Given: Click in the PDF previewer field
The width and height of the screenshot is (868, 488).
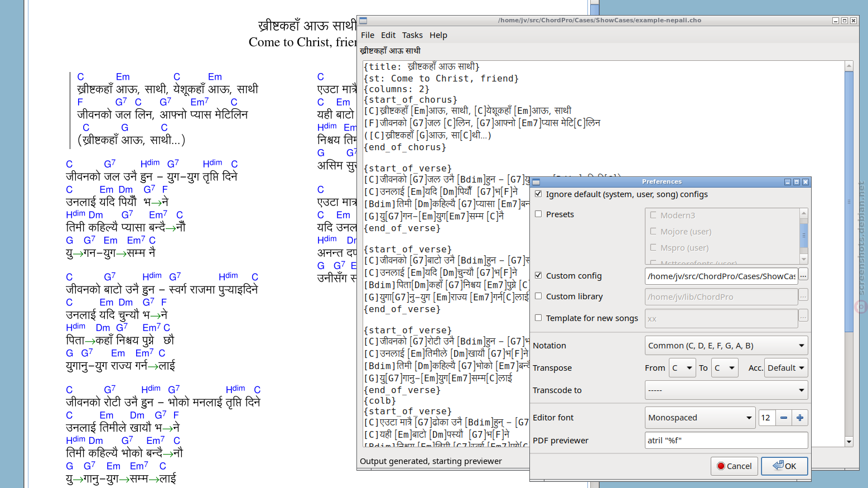Looking at the screenshot, I should tap(726, 441).
